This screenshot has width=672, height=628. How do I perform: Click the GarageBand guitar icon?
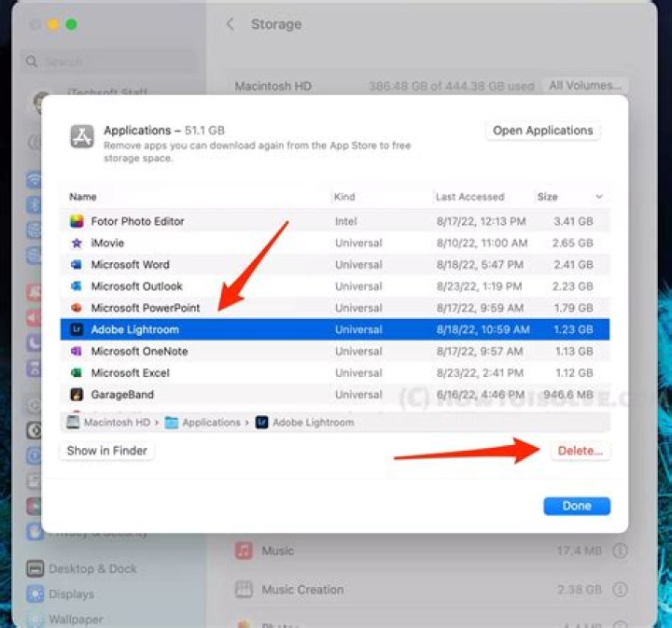77,394
